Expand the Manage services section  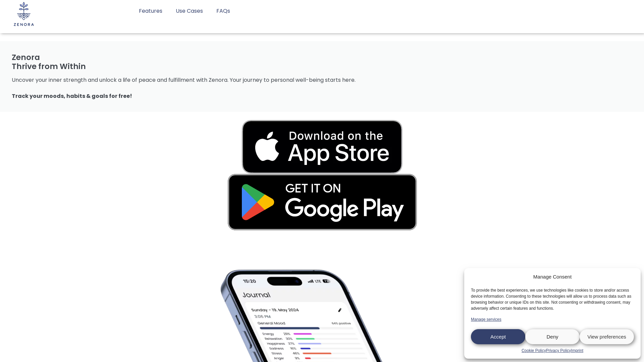click(486, 319)
